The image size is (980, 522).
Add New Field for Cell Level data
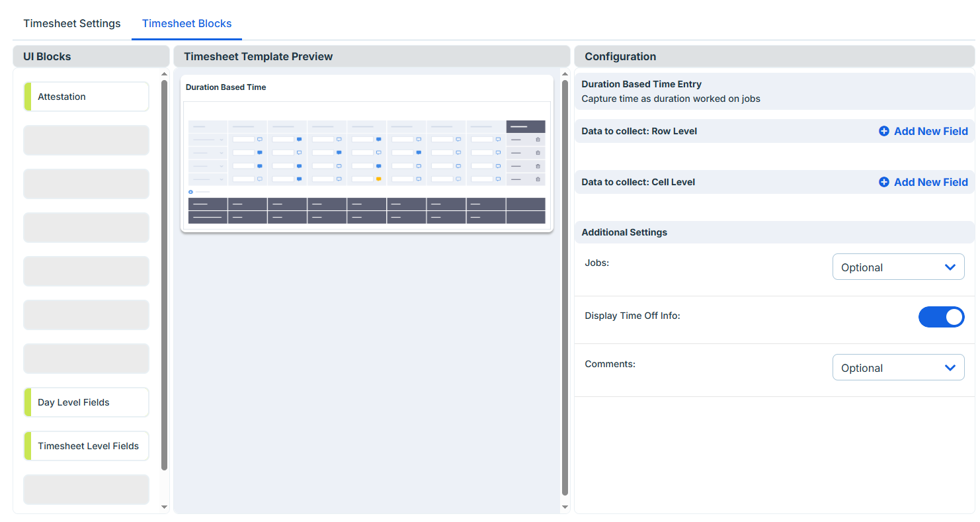(x=923, y=182)
